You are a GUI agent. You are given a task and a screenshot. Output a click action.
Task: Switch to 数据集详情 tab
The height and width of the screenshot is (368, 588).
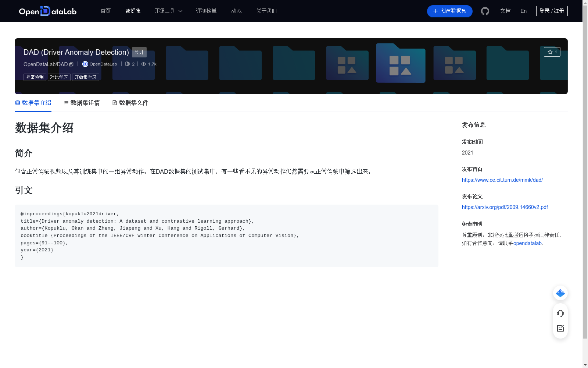click(x=82, y=103)
